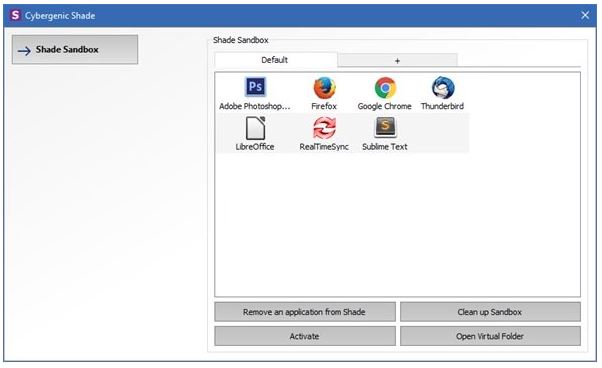Screen dimensions: 602x368
Task: Select the Sublime Text application icon
Action: point(385,128)
